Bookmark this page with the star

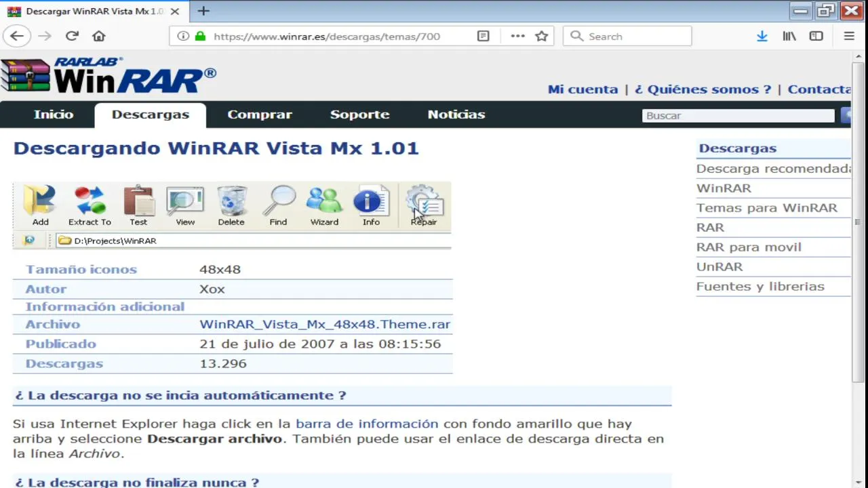[x=541, y=36]
